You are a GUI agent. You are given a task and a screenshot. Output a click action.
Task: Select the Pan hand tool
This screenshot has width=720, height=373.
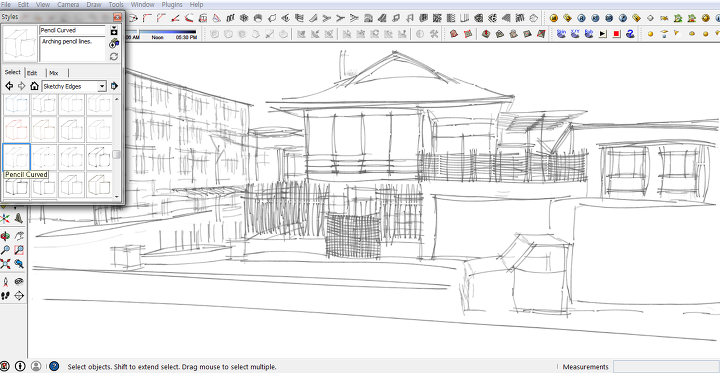(19, 236)
